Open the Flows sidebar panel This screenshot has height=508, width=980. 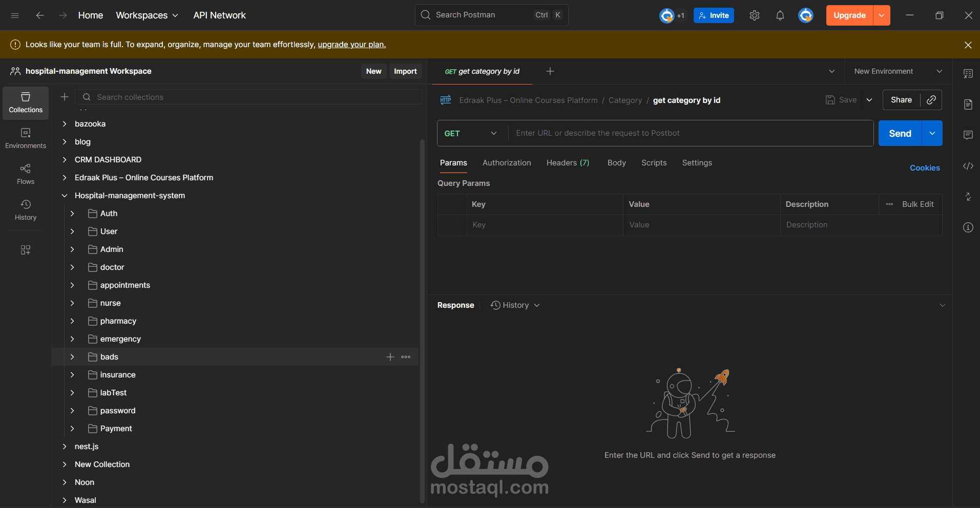tap(26, 175)
